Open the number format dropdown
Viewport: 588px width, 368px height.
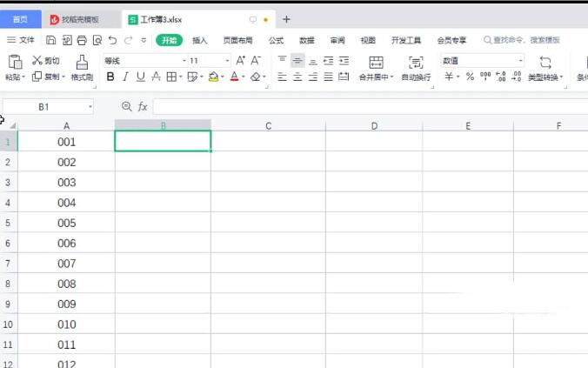(520, 60)
